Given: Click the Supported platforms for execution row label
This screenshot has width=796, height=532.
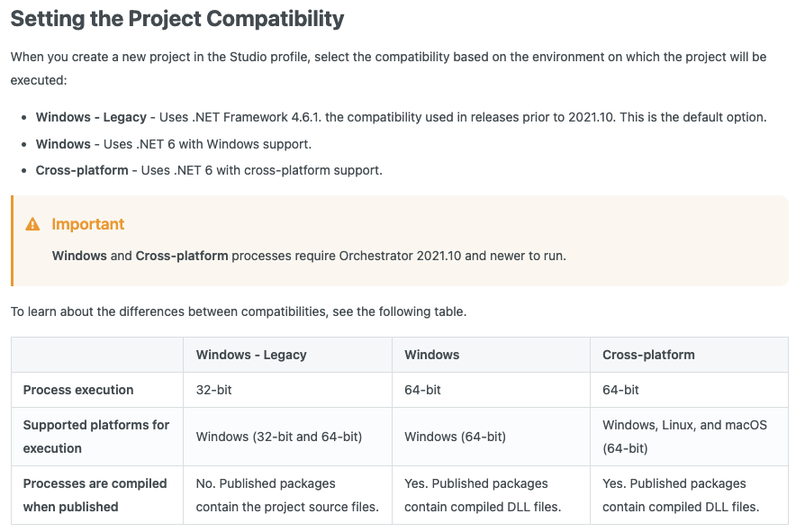Looking at the screenshot, I should [x=96, y=437].
